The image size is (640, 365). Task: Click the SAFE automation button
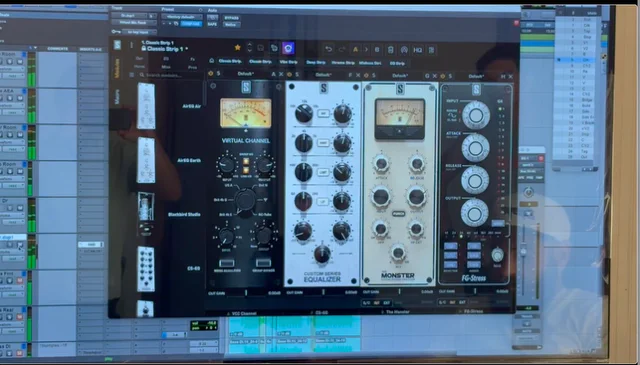point(212,24)
